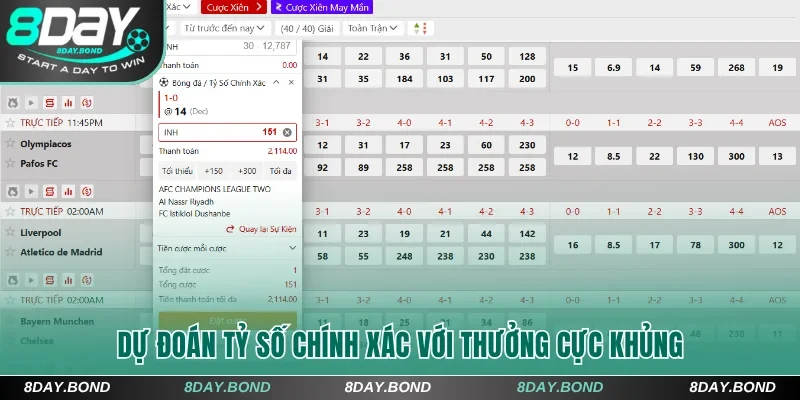Click Quay lại Sự Kiện link
Screen dimensions: 800x400
click(260, 228)
